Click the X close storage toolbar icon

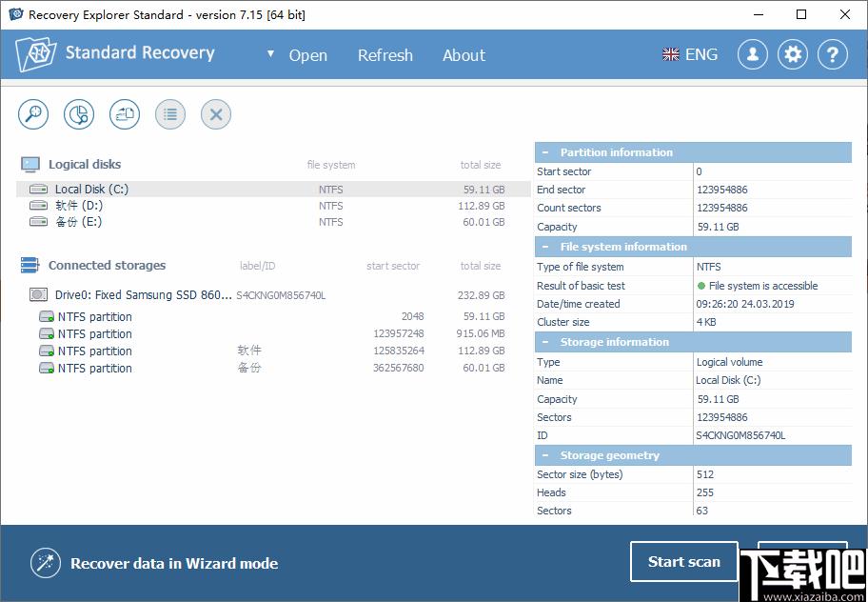[216, 114]
